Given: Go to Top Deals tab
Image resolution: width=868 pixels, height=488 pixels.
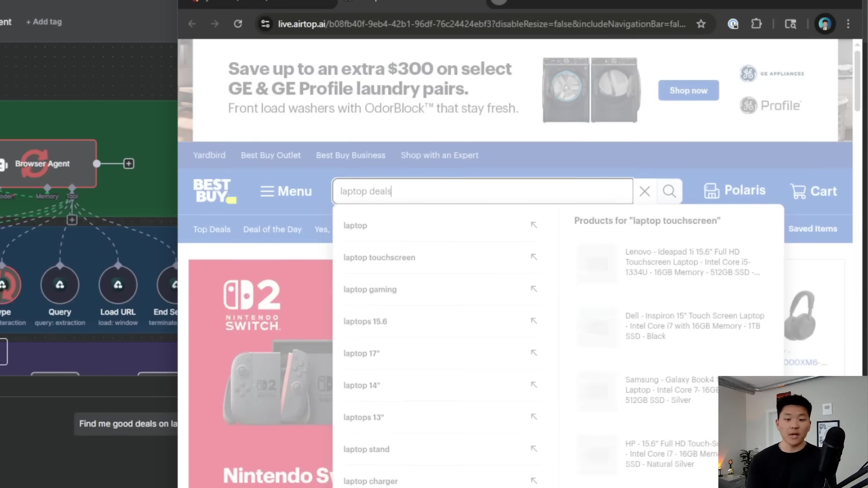Looking at the screenshot, I should pos(212,230).
